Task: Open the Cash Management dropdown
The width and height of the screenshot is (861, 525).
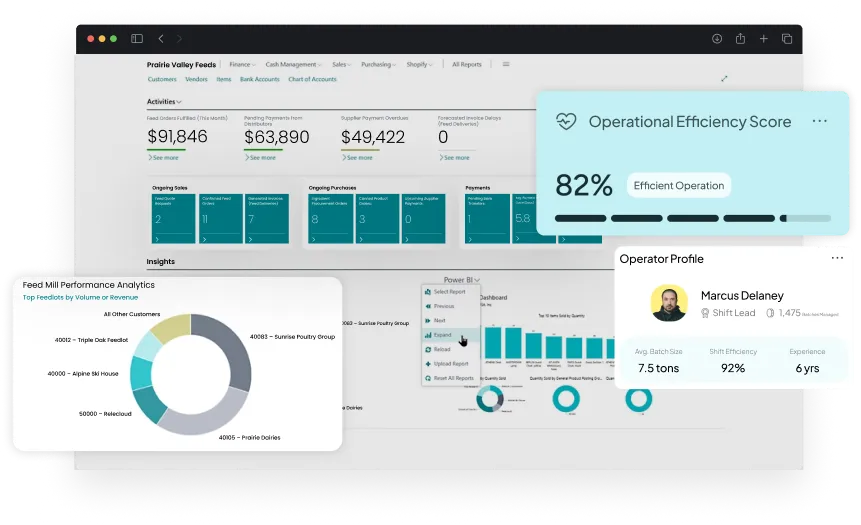Action: (294, 64)
